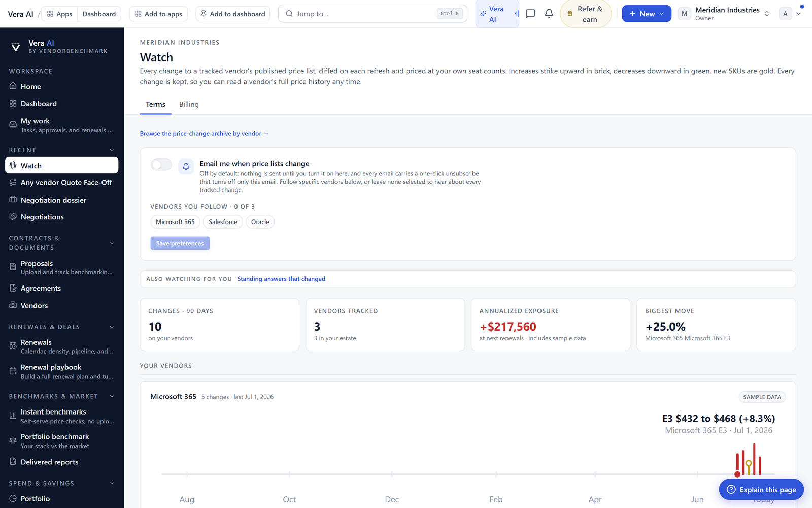The height and width of the screenshot is (508, 812).
Task: Open the notifications bell icon
Action: pyautogui.click(x=549, y=14)
